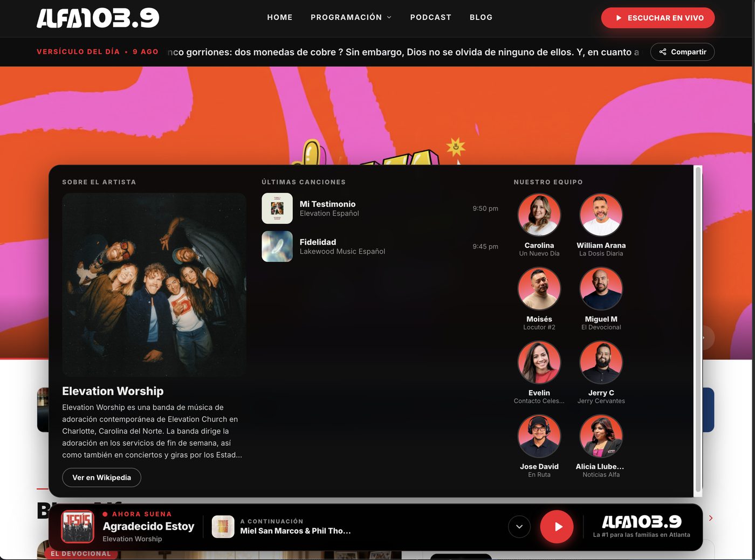This screenshot has height=560, width=755.
Task: Open Carolina's team avatar
Action: tap(539, 215)
